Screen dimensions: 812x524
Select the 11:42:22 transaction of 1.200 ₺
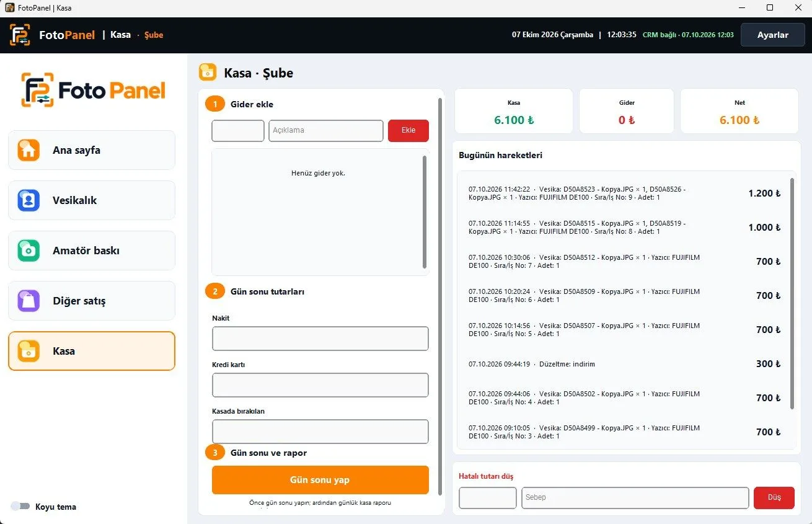pyautogui.click(x=625, y=193)
